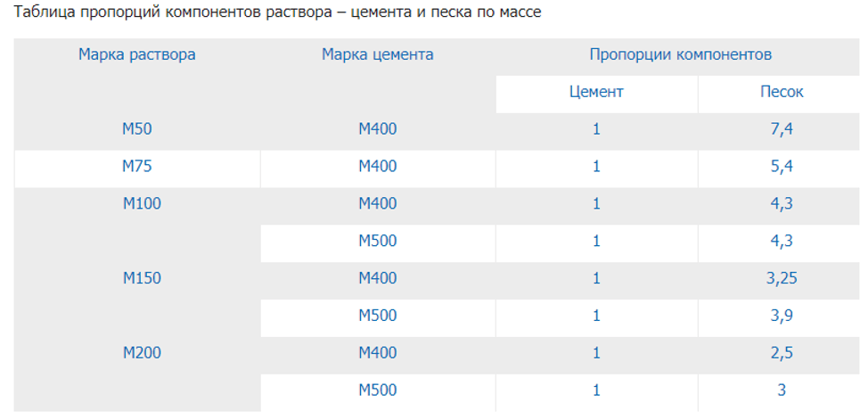868x419 pixels.
Task: Click the sand value 7,4 cell
Action: click(782, 129)
